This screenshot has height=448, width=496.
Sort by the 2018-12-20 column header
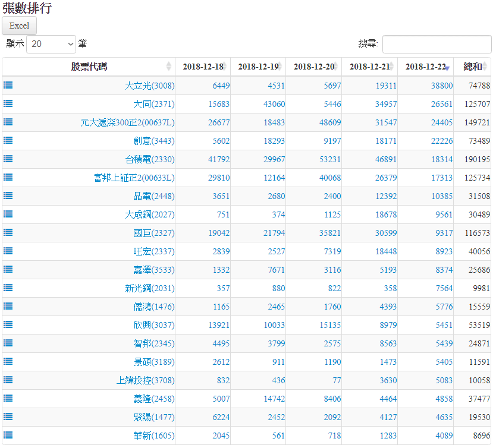313,67
